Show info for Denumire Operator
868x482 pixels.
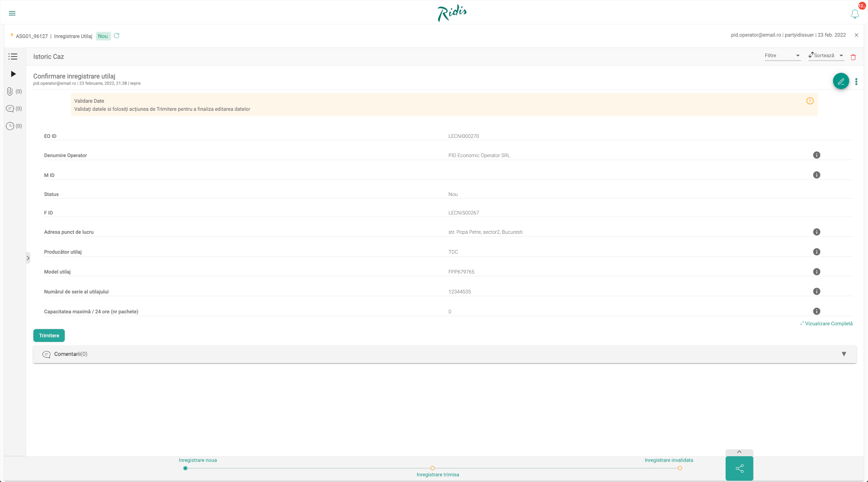[816, 155]
